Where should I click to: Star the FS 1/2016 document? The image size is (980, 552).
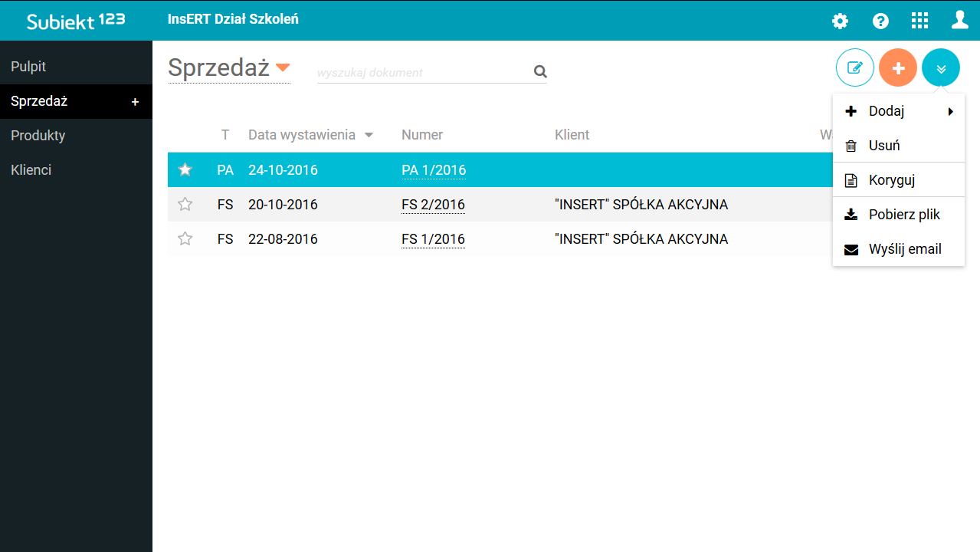click(185, 238)
